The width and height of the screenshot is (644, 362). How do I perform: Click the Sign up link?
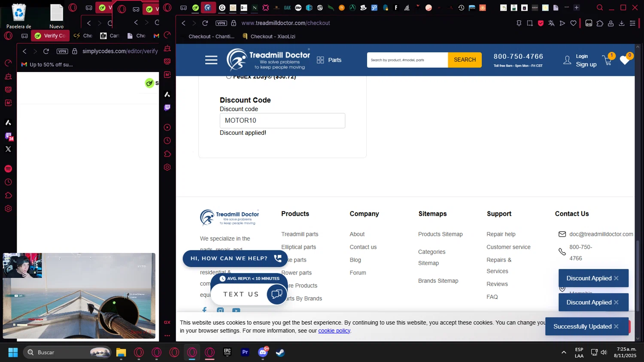[x=586, y=65]
